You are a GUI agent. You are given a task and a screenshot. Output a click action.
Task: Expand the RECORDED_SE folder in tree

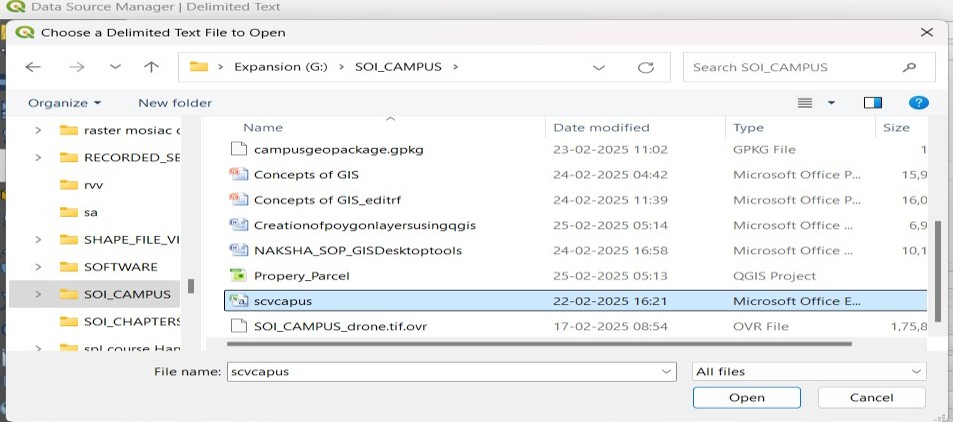point(38,157)
